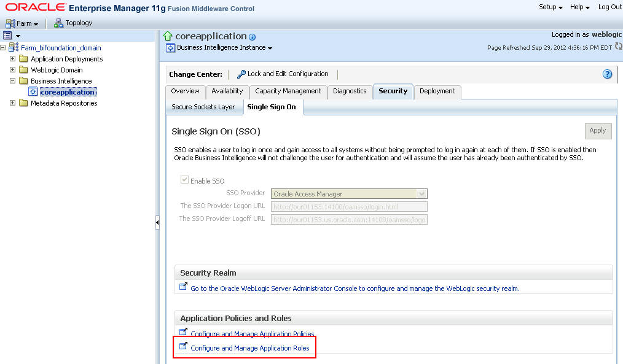Click external link icon under Security Realm
623x364 pixels.
click(183, 286)
